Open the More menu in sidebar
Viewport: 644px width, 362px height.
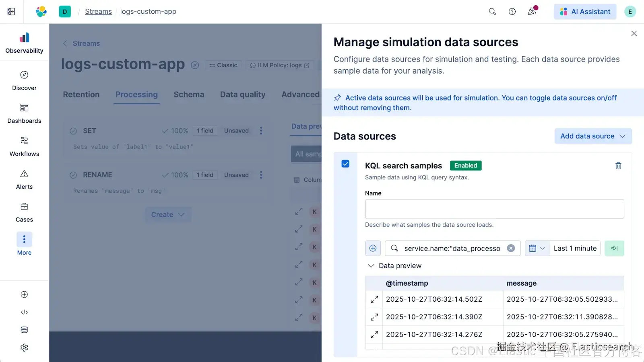24,244
